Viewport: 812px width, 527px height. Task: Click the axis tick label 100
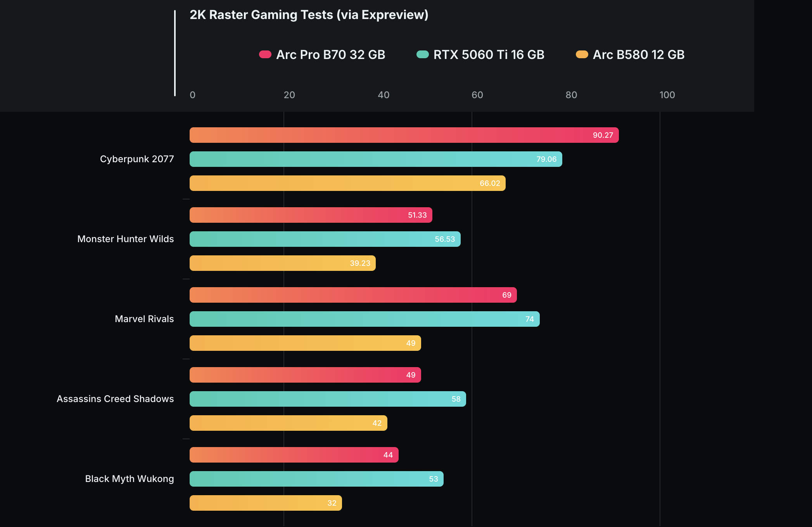pos(667,95)
